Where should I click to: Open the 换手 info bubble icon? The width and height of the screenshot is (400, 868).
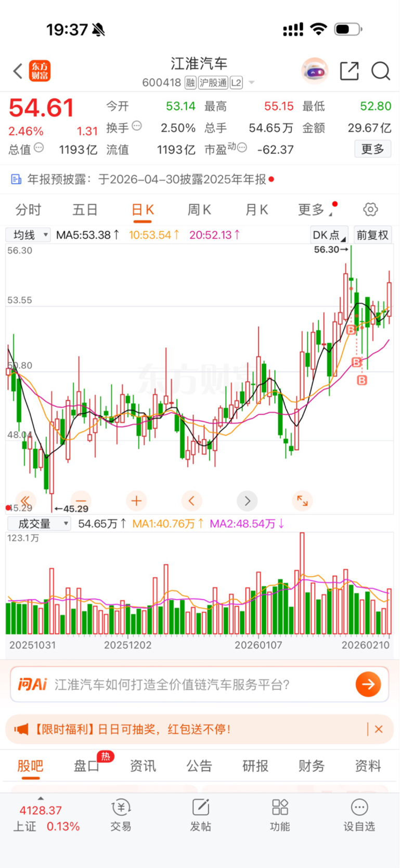(137, 126)
